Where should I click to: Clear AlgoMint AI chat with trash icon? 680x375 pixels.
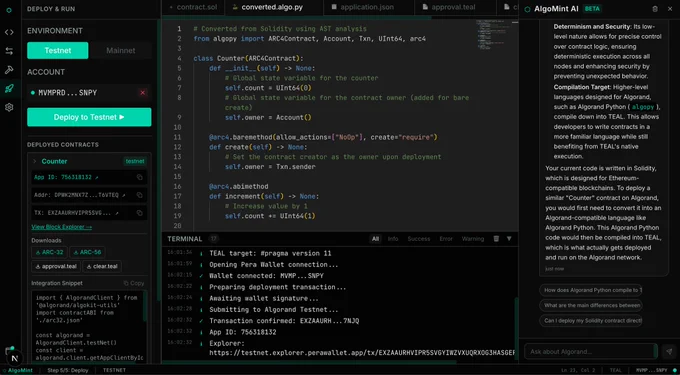coord(655,9)
